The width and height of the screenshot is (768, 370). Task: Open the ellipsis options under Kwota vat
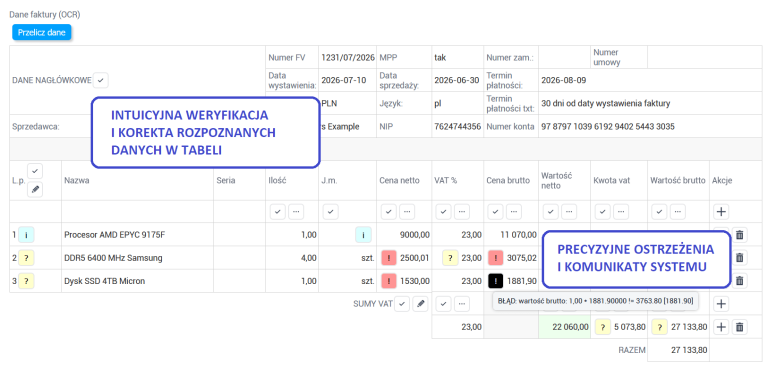621,212
